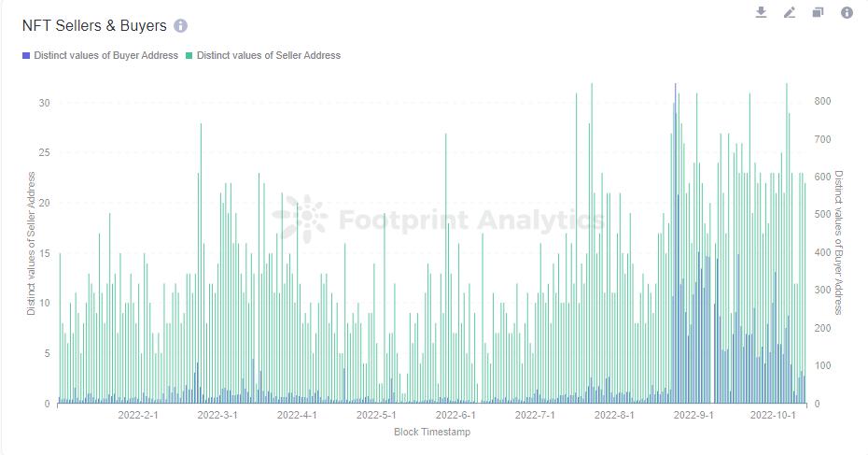The height and width of the screenshot is (455, 868).
Task: Click the 2022-9-1 x-axis date label
Action: (x=693, y=415)
